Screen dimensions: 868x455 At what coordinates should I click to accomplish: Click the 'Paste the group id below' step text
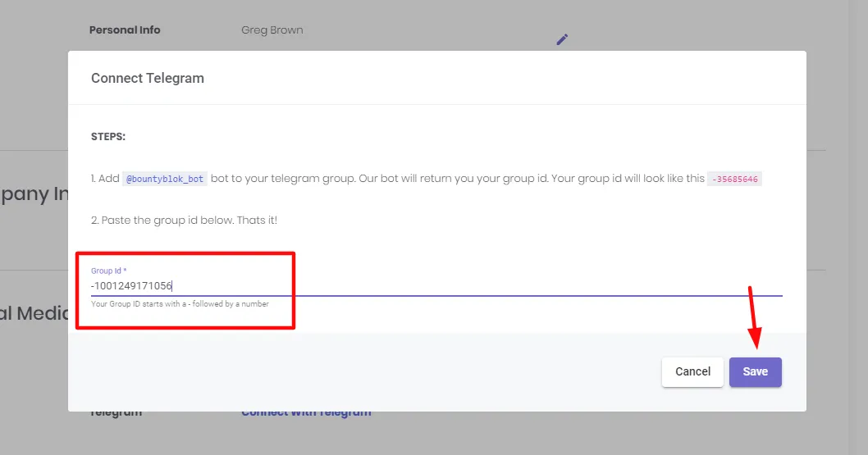tap(184, 220)
